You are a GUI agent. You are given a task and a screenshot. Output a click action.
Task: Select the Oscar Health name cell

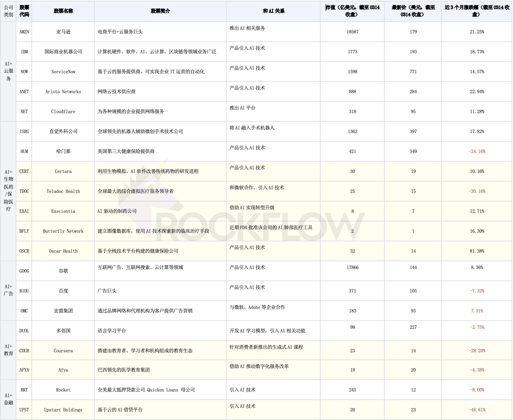click(63, 251)
